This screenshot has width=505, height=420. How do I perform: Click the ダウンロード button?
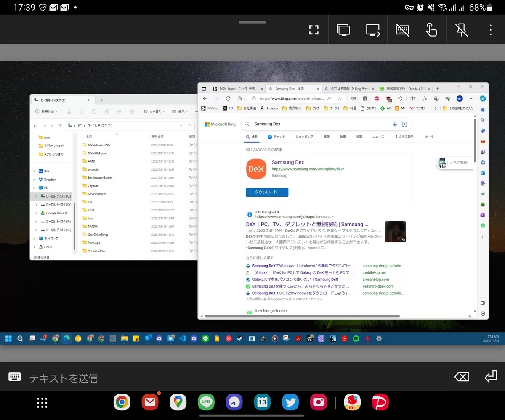(x=267, y=192)
